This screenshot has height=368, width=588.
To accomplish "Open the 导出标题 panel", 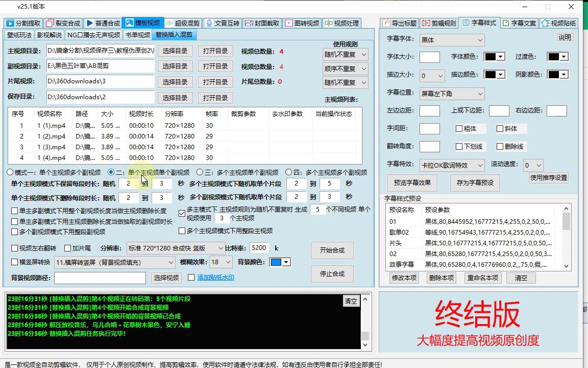I will click(399, 23).
